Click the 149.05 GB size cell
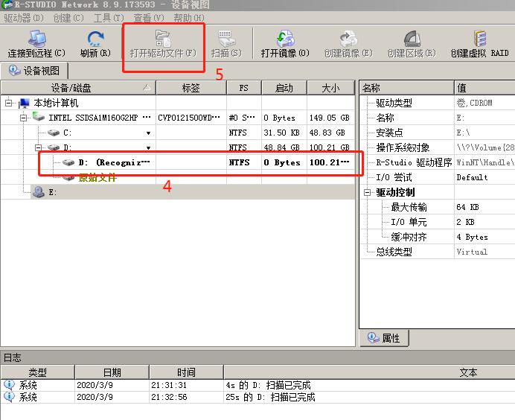This screenshot has width=515, height=420. pyautogui.click(x=330, y=118)
